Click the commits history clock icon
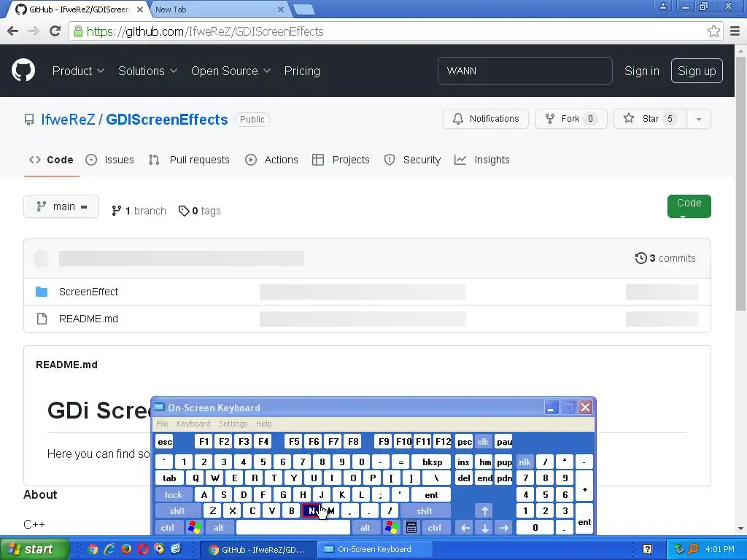The image size is (747, 560). tap(640, 258)
